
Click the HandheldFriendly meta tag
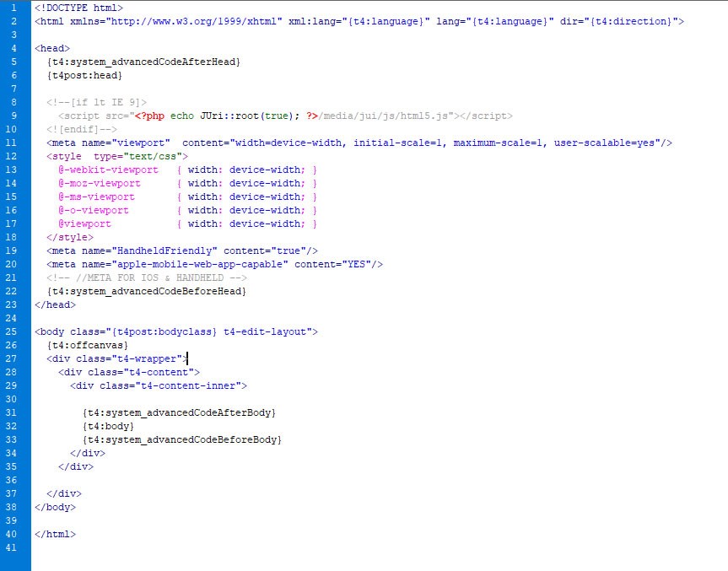182,250
